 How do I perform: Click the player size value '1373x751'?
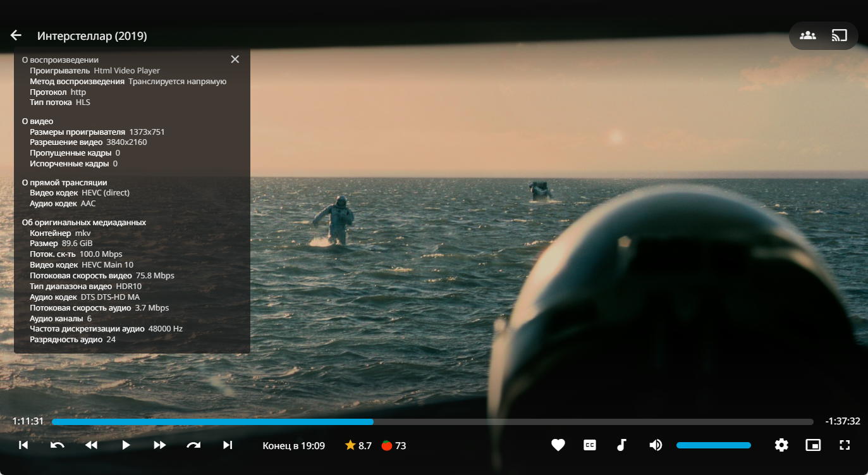pos(147,132)
